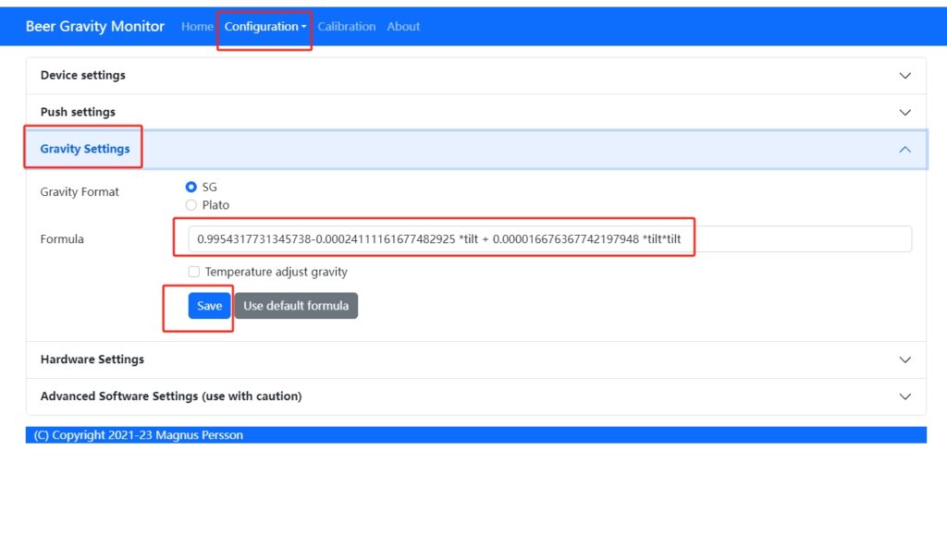Expand the Hardware Settings section title
This screenshot has height=560, width=947.
92,359
